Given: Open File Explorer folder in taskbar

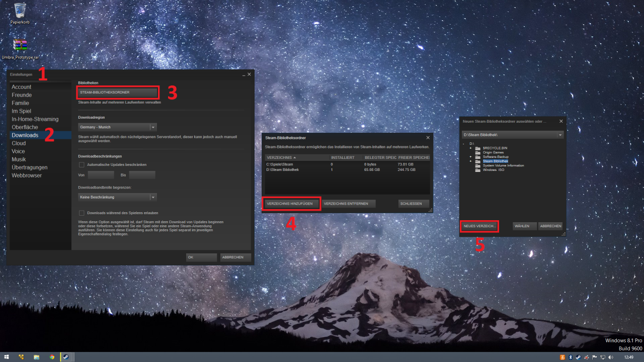Looking at the screenshot, I should tap(36, 357).
